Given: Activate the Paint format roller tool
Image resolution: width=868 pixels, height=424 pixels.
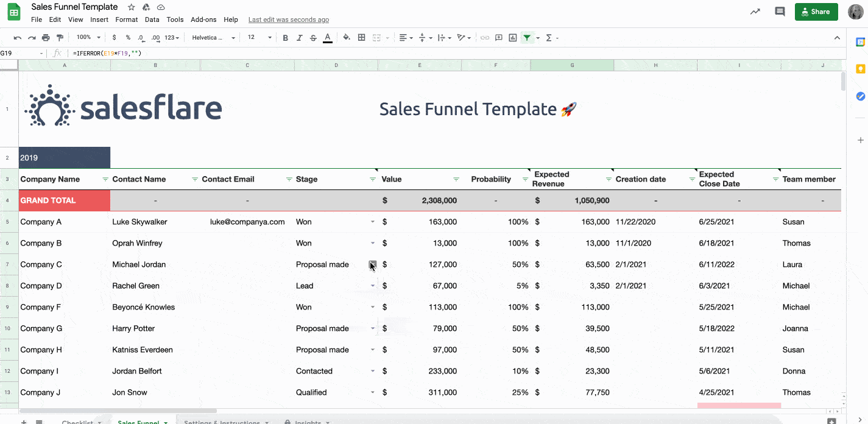Looking at the screenshot, I should coord(60,38).
